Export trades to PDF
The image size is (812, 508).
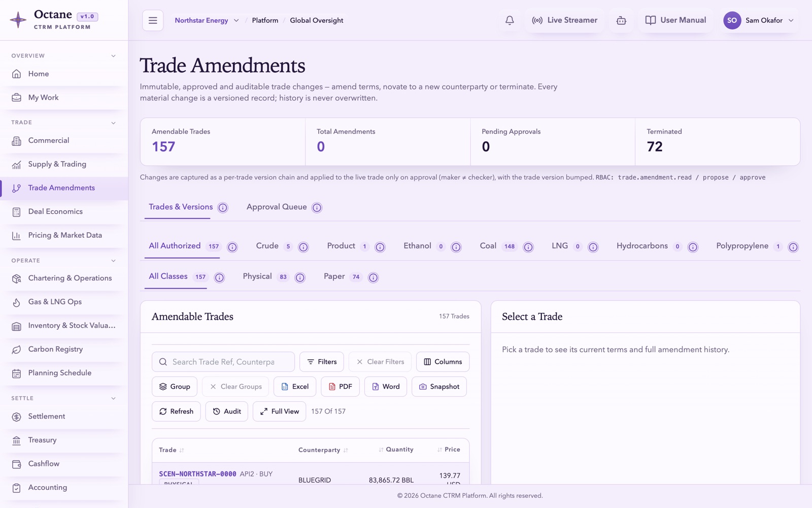click(340, 387)
